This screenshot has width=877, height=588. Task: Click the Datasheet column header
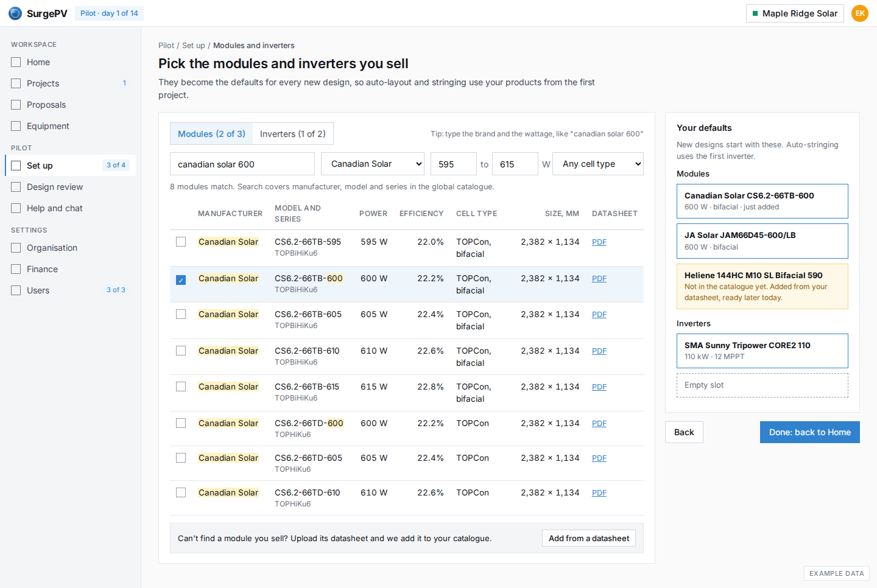[x=615, y=214]
